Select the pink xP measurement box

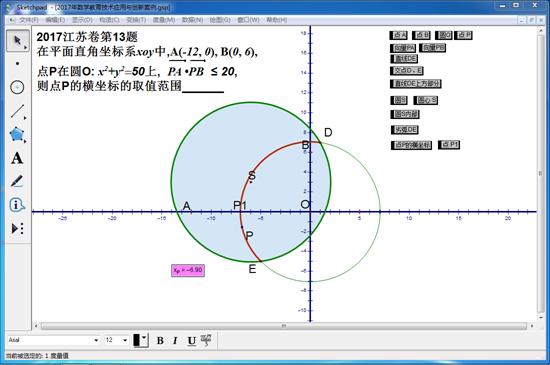point(188,270)
